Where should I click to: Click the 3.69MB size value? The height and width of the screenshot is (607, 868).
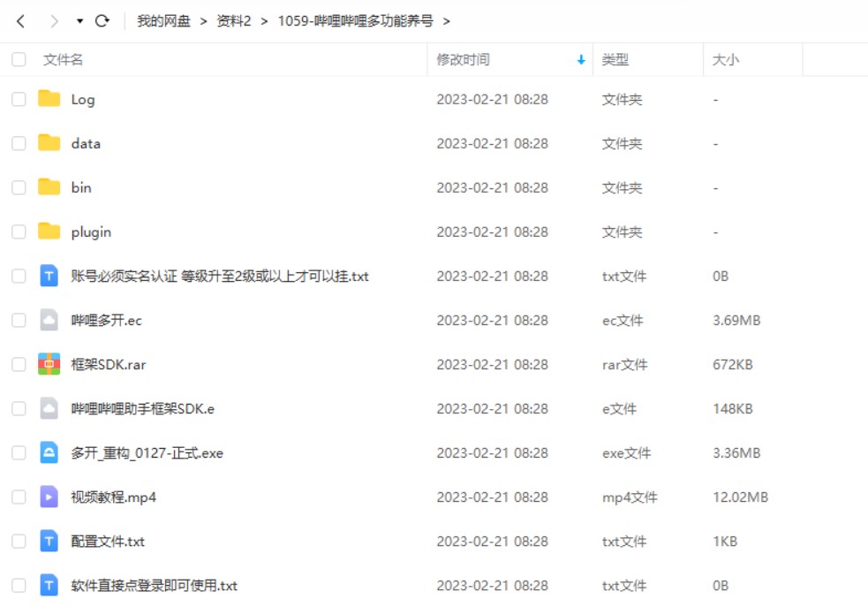coord(736,320)
